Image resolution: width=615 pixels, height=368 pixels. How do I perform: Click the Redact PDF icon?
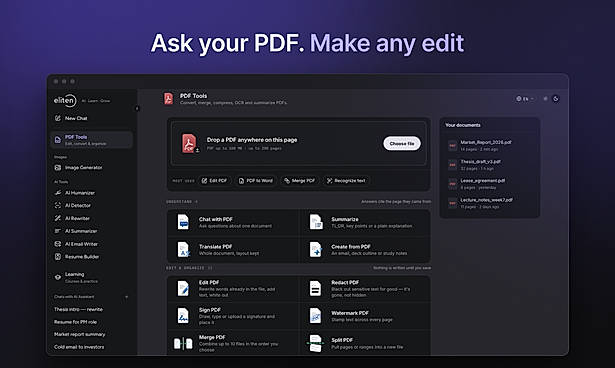pyautogui.click(x=315, y=288)
